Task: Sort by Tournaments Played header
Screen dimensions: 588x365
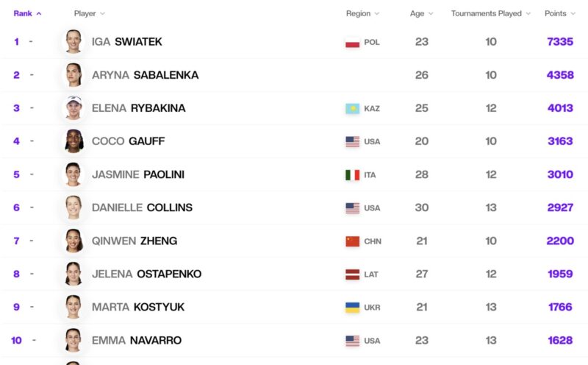Action: [x=491, y=13]
